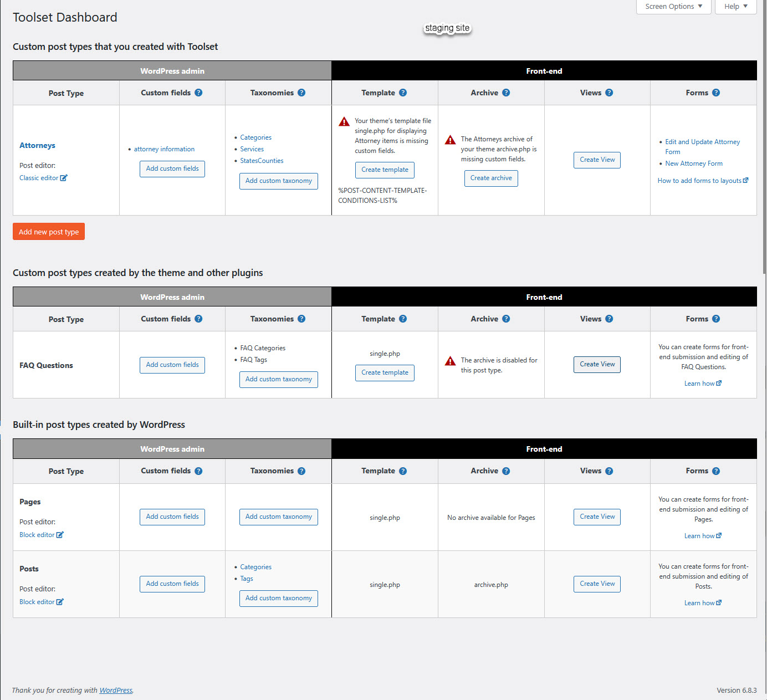Open Edit and Update Attorney Form link
The image size is (767, 700).
click(702, 142)
